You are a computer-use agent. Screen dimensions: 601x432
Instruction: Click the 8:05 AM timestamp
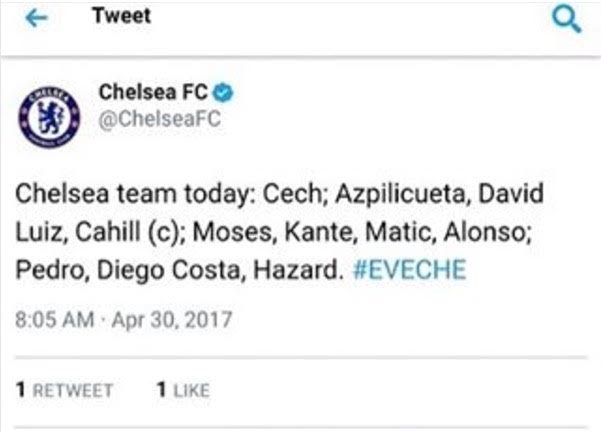click(x=50, y=322)
